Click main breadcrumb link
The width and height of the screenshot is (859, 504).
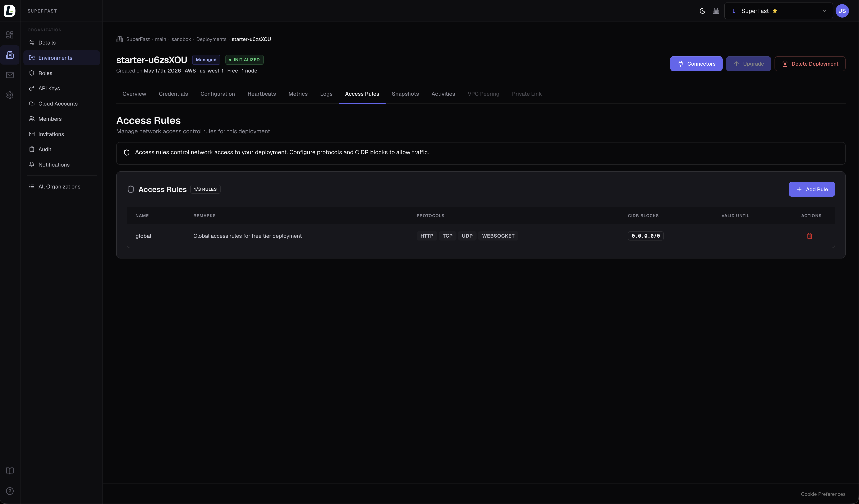pos(161,39)
